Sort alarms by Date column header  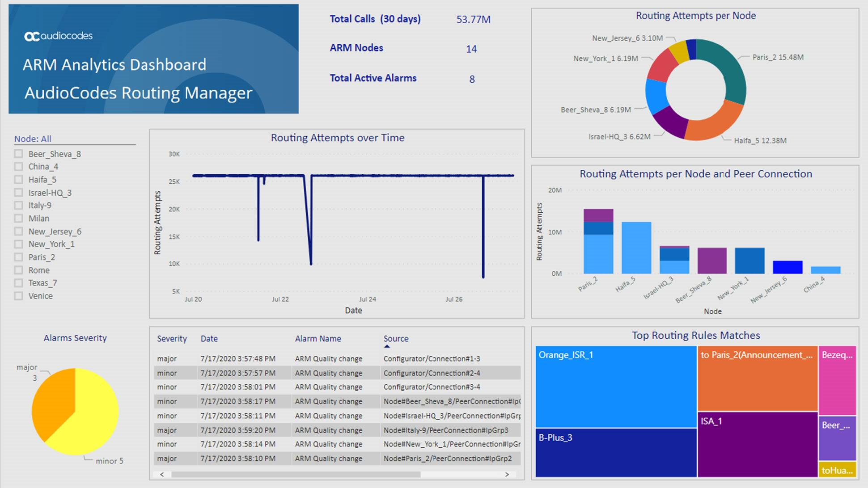[x=209, y=339]
